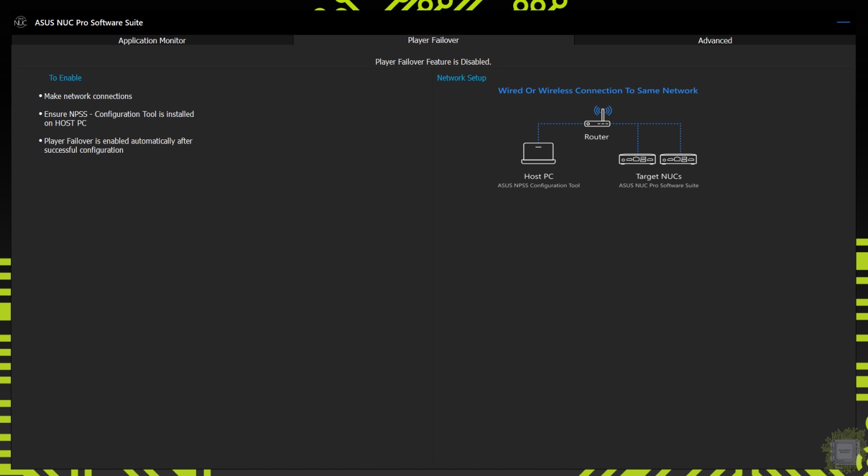The image size is (868, 476).
Task: Click the 'ASUS NUC Pro Software Suite' window title
Action: (89, 23)
